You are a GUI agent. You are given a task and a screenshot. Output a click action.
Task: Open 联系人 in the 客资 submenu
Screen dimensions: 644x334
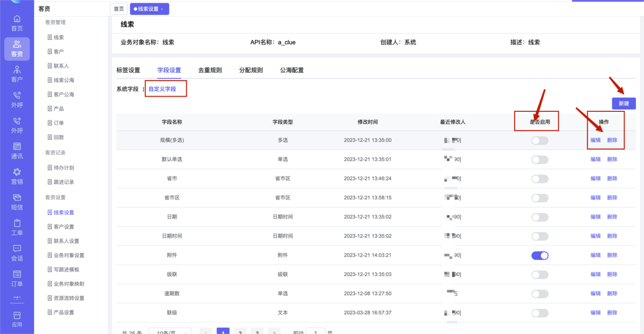coord(58,65)
